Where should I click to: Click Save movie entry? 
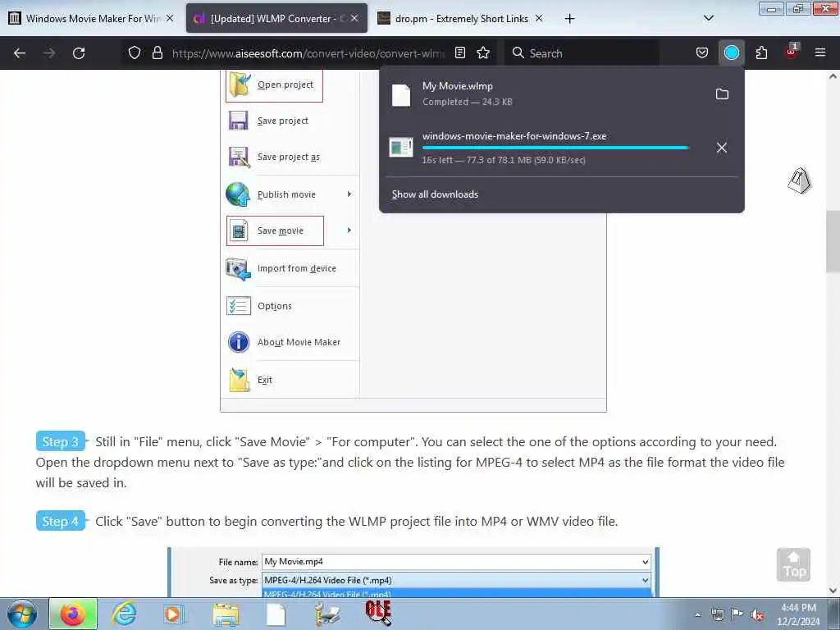click(275, 231)
